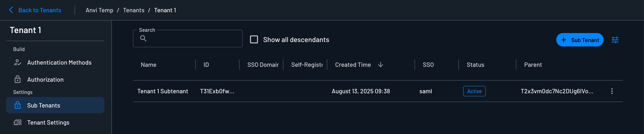Uncheck the descendants checkbox square
The height and width of the screenshot is (134, 644).
[x=254, y=39]
